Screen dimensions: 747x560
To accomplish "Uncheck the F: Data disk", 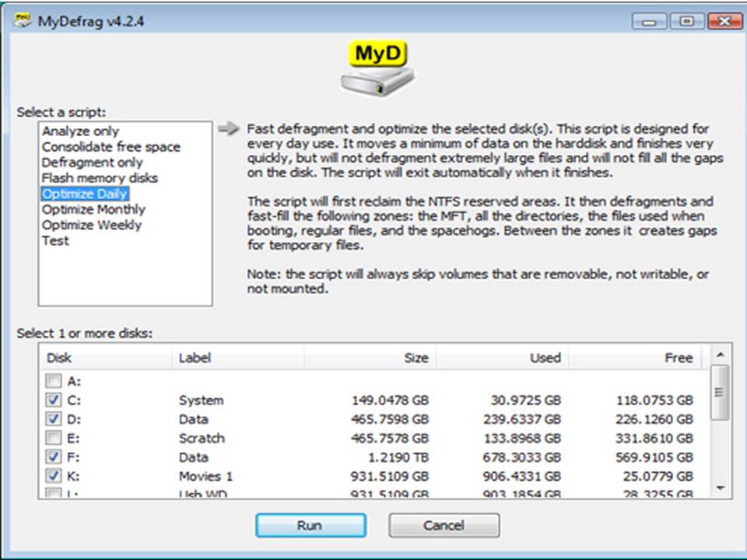I will point(54,457).
